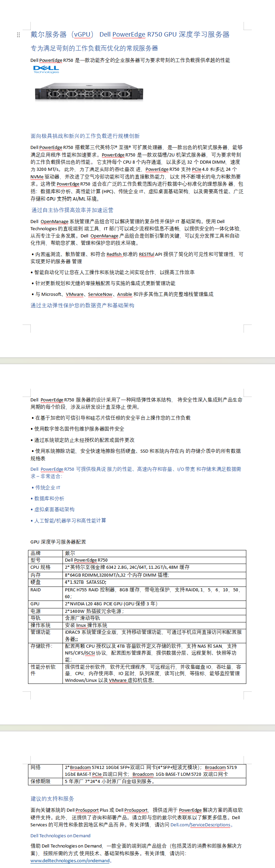Click heading '建议的支持和服务'
275x868 pixels.
point(52,799)
